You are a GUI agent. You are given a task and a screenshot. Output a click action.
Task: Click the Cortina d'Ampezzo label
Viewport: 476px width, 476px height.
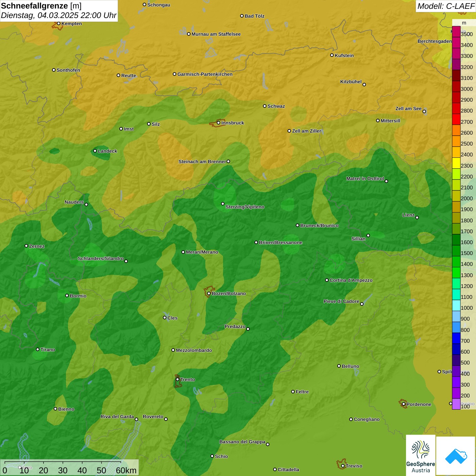pos(351,280)
